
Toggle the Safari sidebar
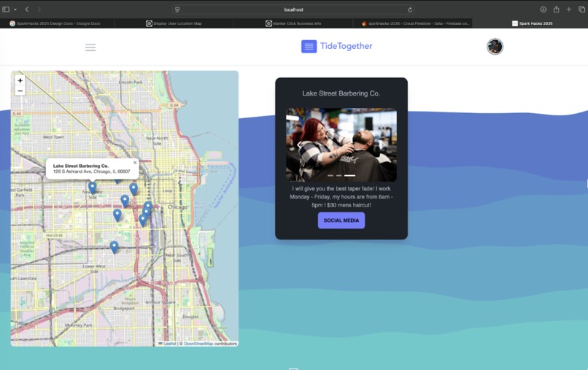[6, 9]
